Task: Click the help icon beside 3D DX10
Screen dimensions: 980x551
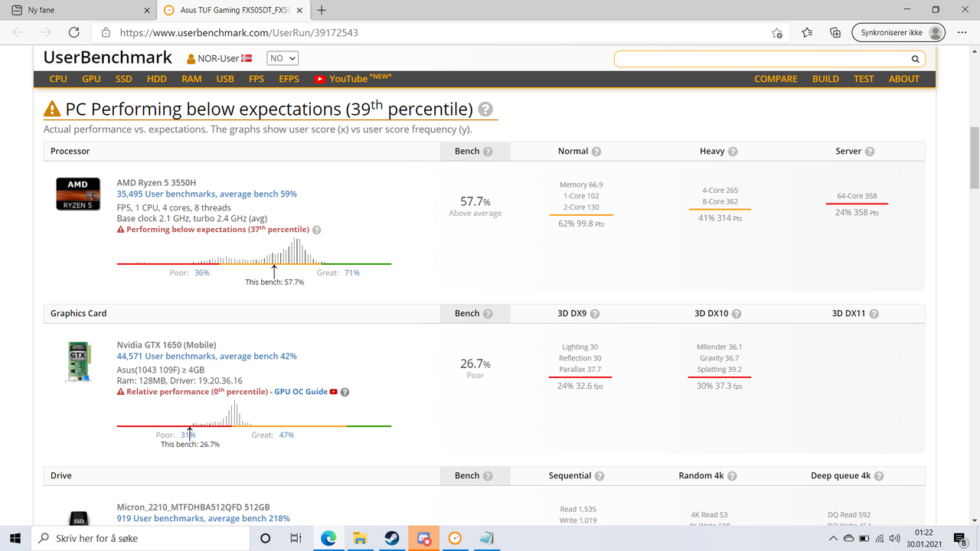Action: (x=736, y=314)
